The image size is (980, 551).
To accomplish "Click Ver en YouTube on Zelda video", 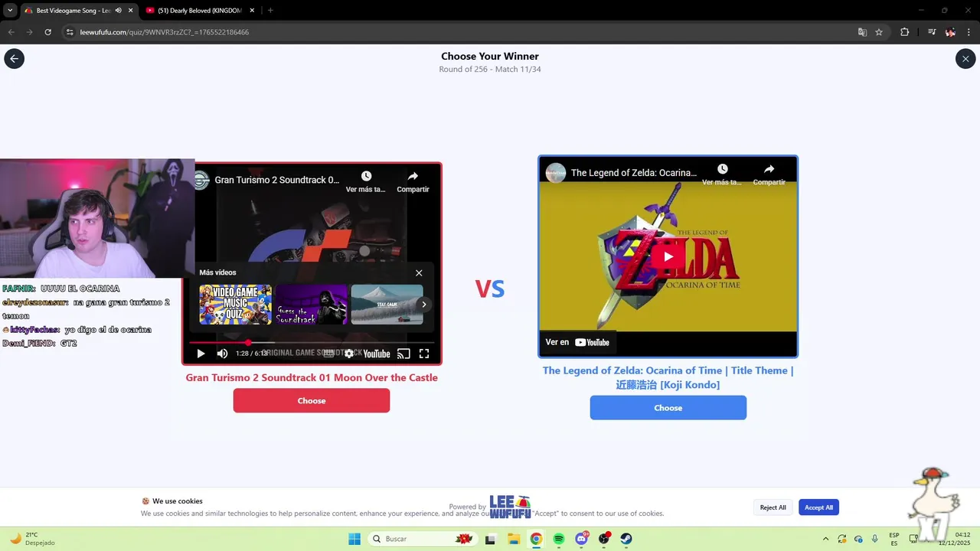I will [577, 342].
